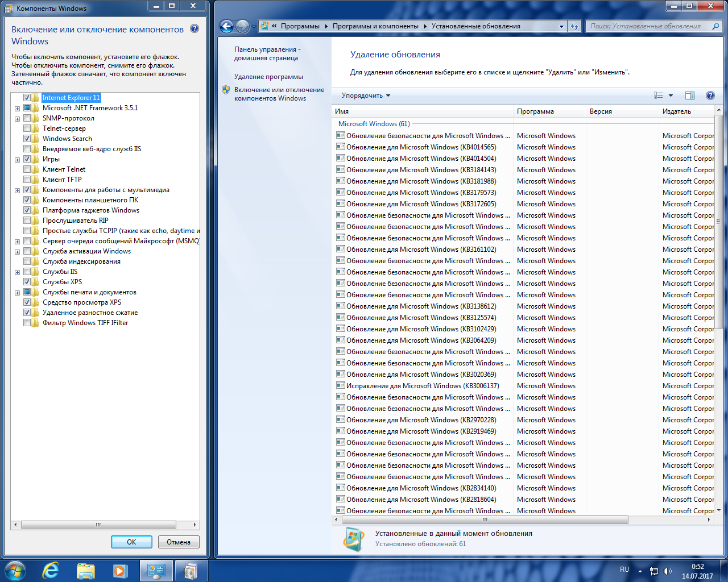728x582 pixels.
Task: Expand the Игры component node
Action: coord(17,160)
